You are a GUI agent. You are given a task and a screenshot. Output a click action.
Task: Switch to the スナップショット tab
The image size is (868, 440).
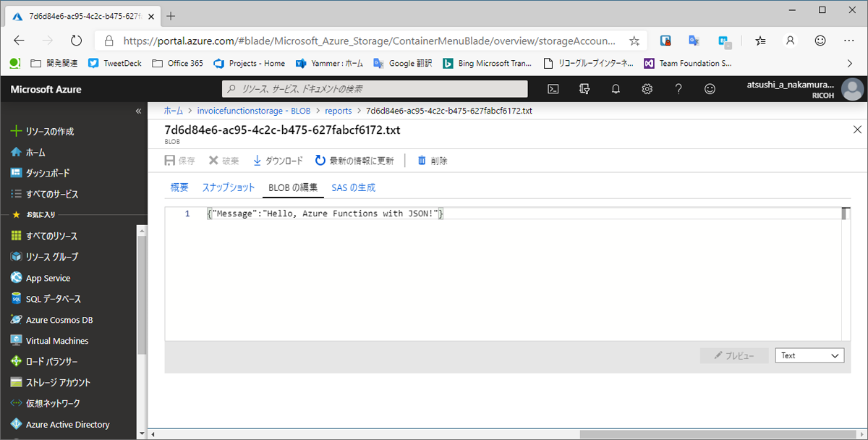pyautogui.click(x=229, y=187)
